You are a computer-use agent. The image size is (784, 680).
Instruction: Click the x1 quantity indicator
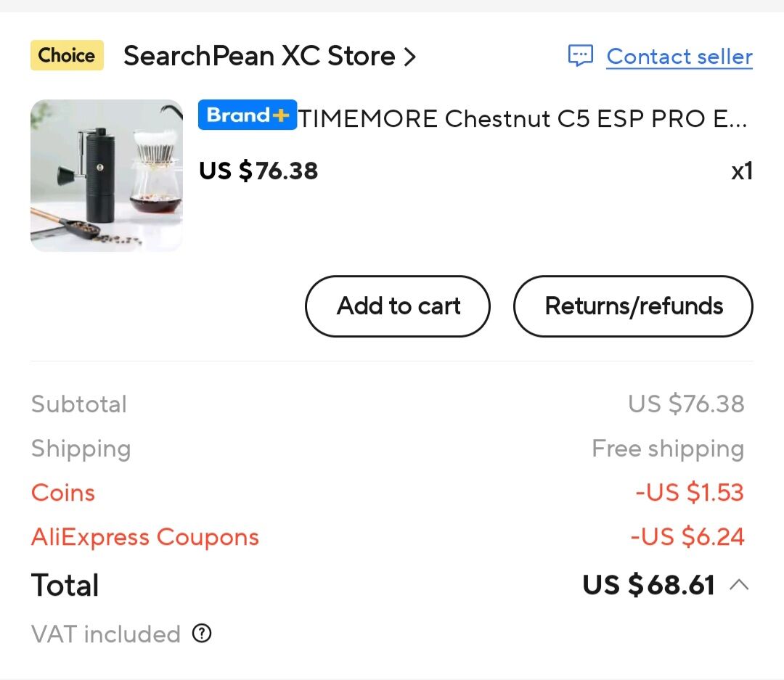pos(741,172)
